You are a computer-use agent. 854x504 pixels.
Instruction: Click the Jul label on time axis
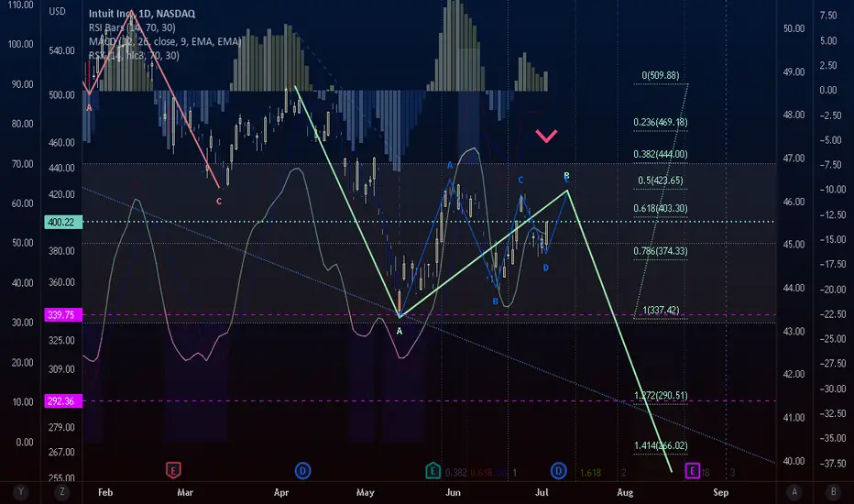(542, 492)
